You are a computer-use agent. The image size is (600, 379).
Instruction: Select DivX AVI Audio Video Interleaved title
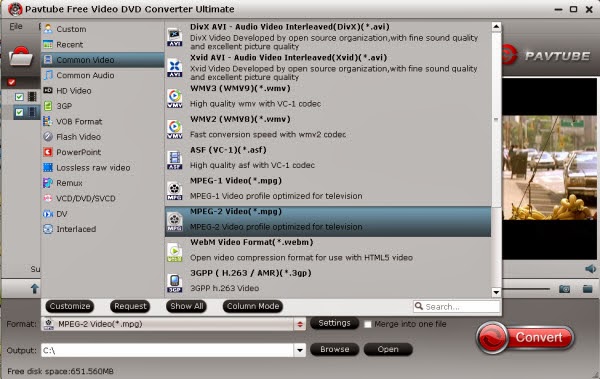click(290, 27)
